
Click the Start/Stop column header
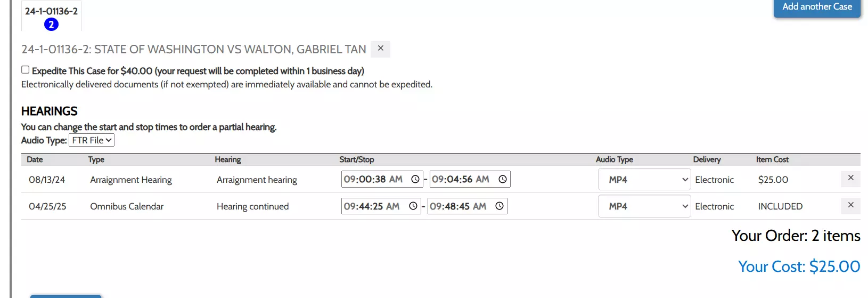coord(357,159)
